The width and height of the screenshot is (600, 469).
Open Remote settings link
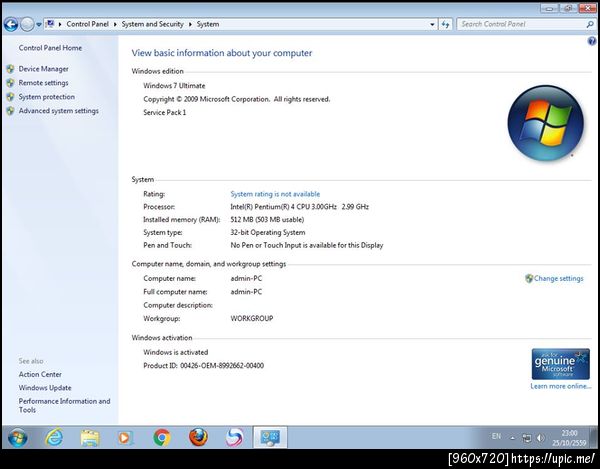(44, 83)
